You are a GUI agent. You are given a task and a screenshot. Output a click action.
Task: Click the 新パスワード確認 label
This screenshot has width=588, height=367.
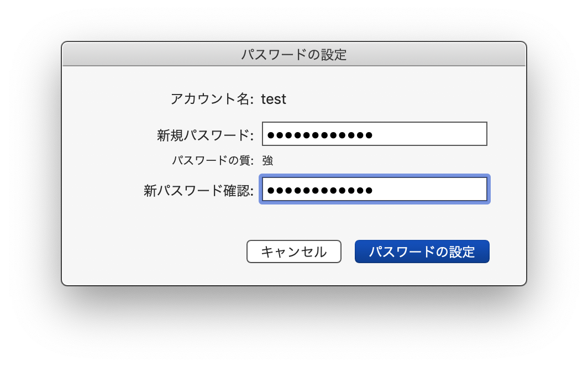198,191
